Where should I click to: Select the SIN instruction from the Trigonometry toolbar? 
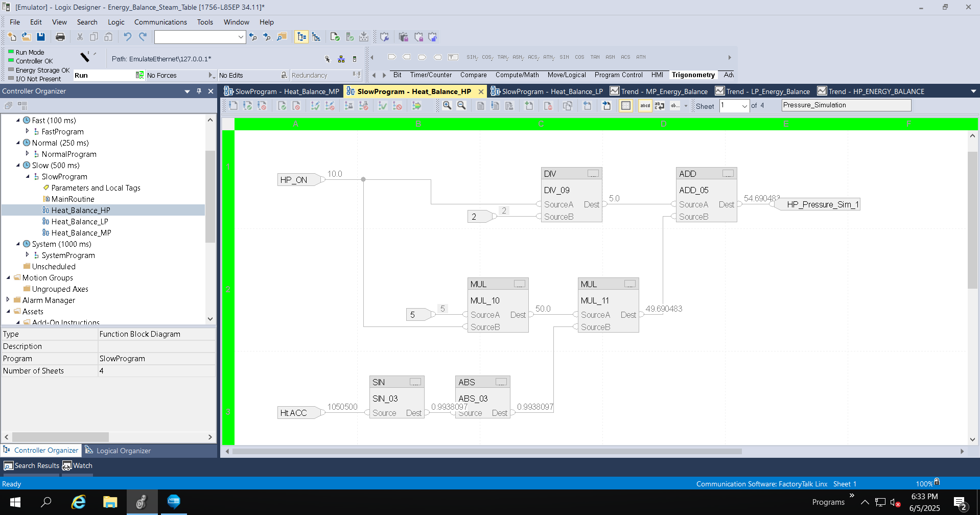coord(564,57)
